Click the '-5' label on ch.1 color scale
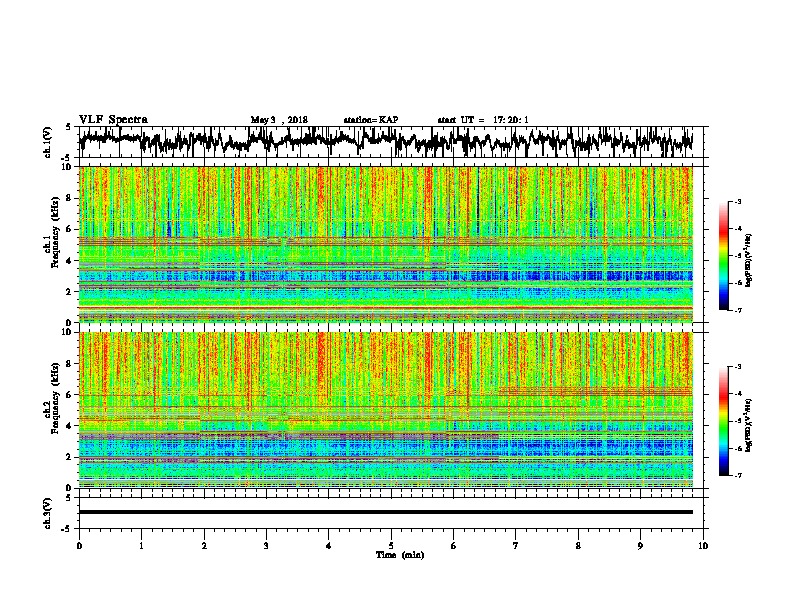This screenshot has width=792, height=612. (737, 256)
